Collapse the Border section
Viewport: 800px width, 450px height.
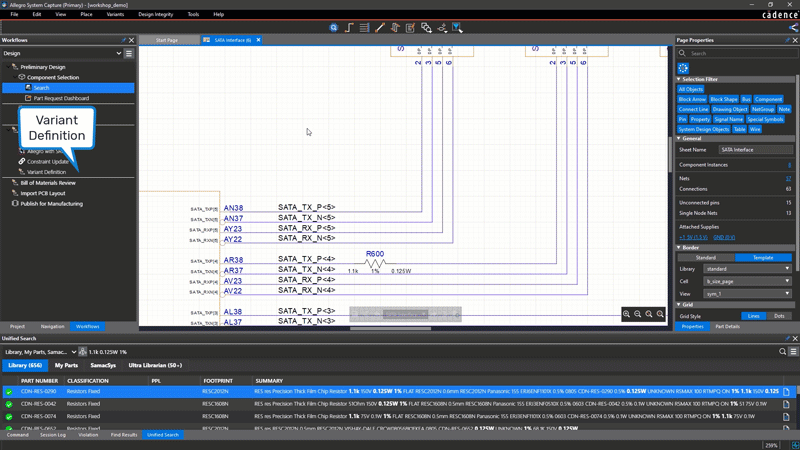pos(679,247)
